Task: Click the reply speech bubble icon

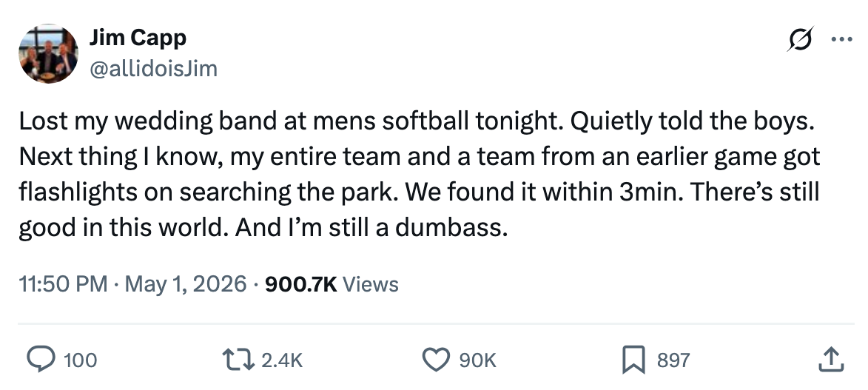Action: pos(41,360)
